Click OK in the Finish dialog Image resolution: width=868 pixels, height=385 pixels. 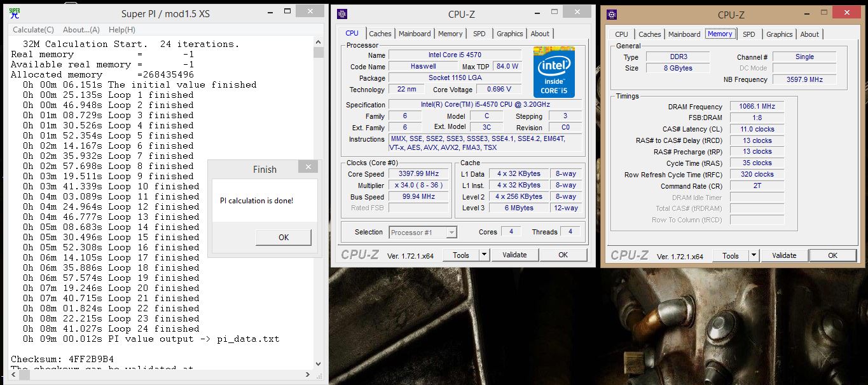pos(284,237)
